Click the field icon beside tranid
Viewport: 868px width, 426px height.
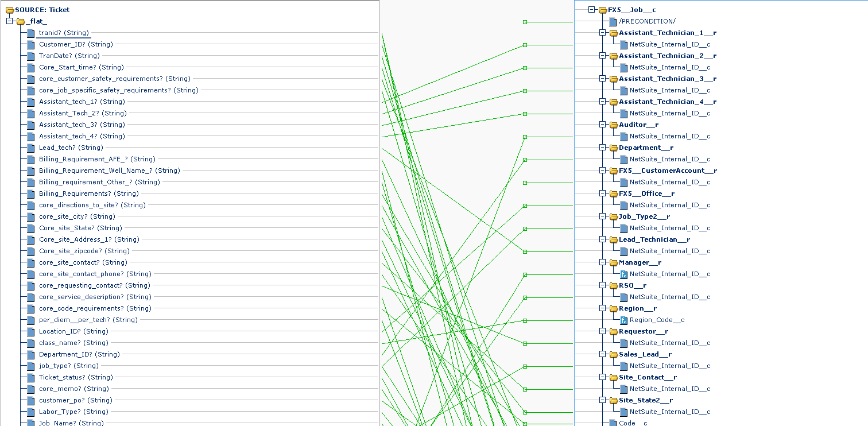31,33
